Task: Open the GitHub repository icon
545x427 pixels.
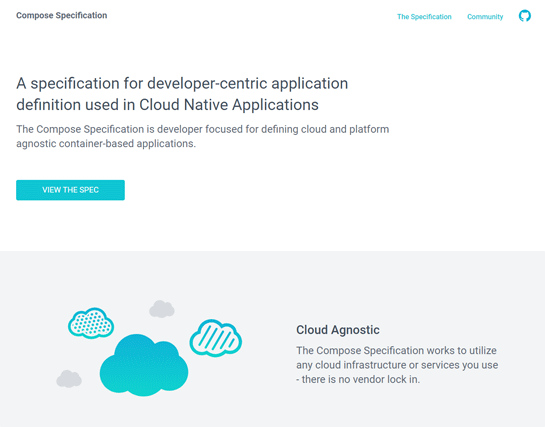Action: pyautogui.click(x=524, y=16)
